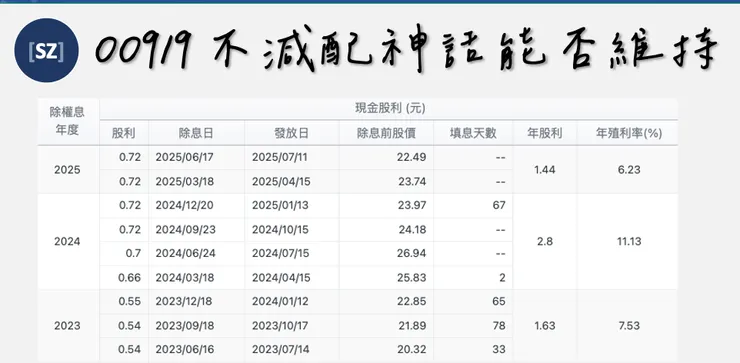Click the handwritten title 00919 不減配神話能否維持
This screenshot has width=740, height=363.
407,50
